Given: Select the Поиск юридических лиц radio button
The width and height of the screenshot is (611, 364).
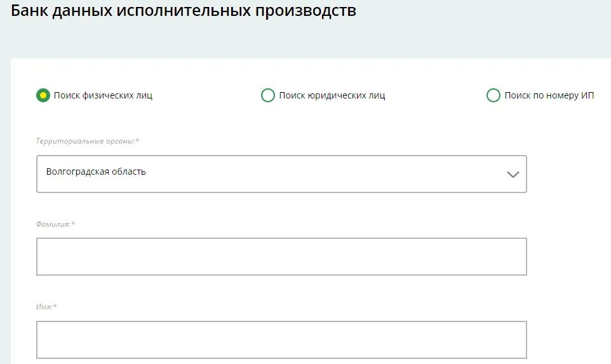Looking at the screenshot, I should point(267,95).
